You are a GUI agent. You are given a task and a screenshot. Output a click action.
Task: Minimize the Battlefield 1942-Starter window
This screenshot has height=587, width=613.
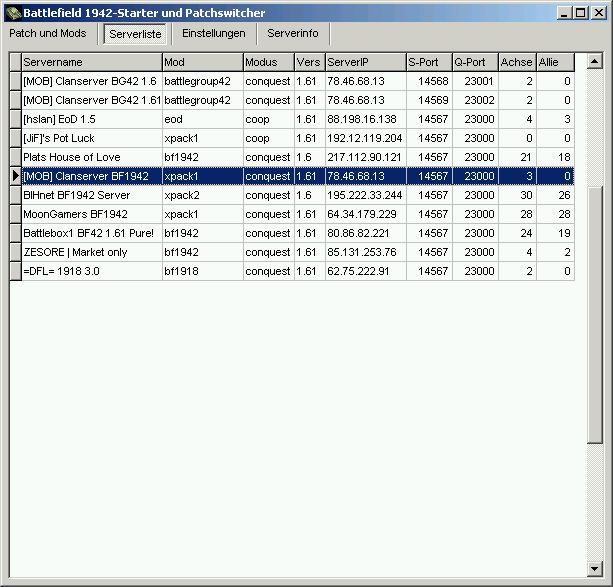point(564,13)
